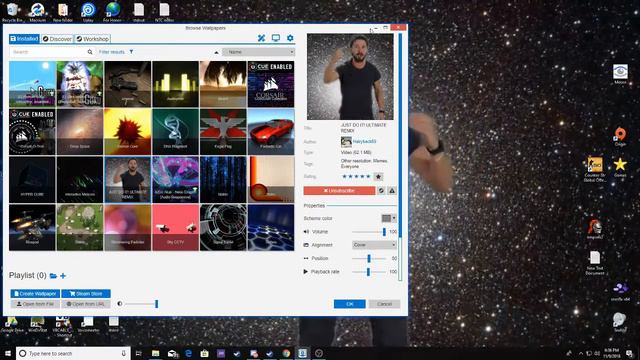Click the search magnifier icon

[x=90, y=52]
